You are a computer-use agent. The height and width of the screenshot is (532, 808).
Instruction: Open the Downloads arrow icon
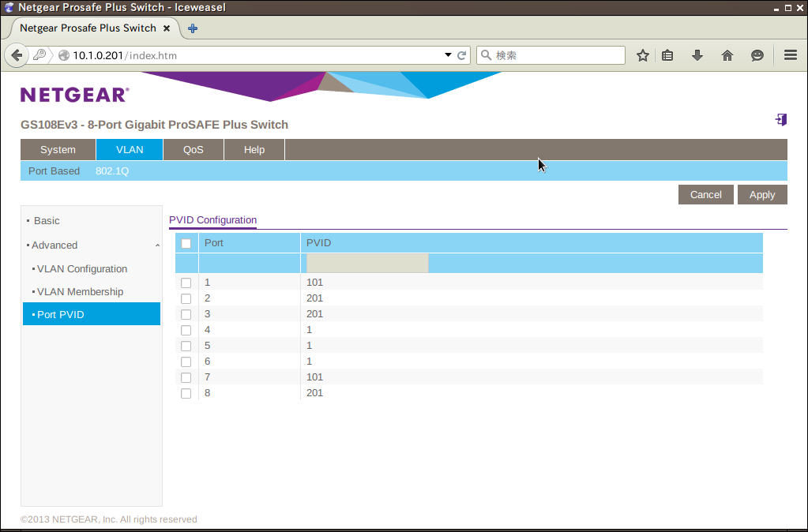click(697, 55)
